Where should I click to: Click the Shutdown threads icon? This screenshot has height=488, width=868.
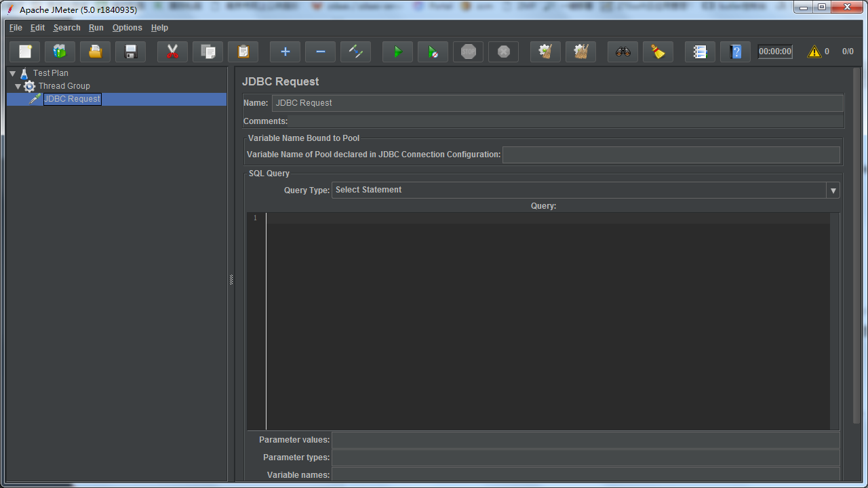(504, 52)
